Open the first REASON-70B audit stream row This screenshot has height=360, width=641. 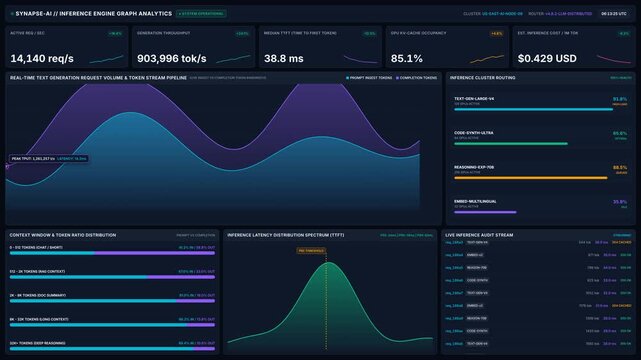click(x=538, y=268)
